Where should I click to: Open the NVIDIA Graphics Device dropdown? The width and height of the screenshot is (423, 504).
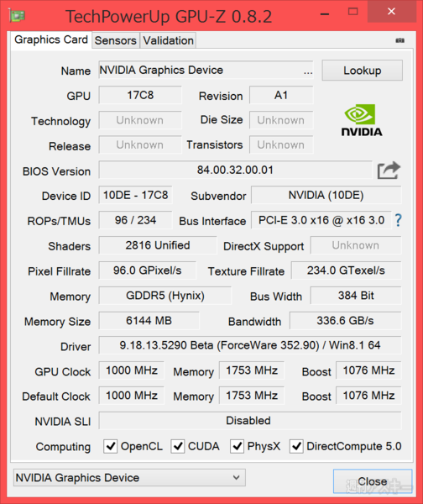[129, 478]
